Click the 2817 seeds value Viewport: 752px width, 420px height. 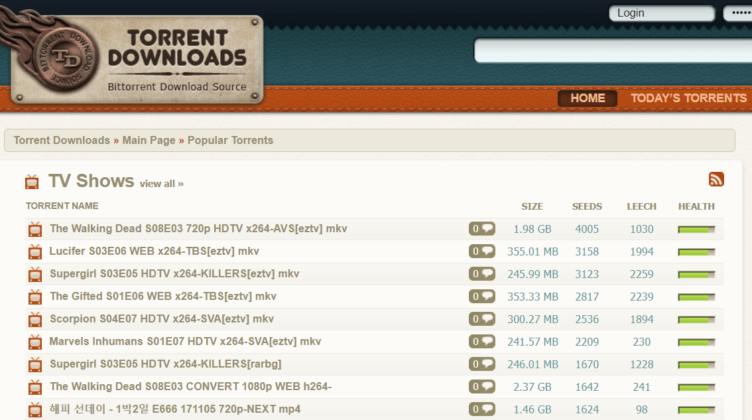tap(587, 297)
